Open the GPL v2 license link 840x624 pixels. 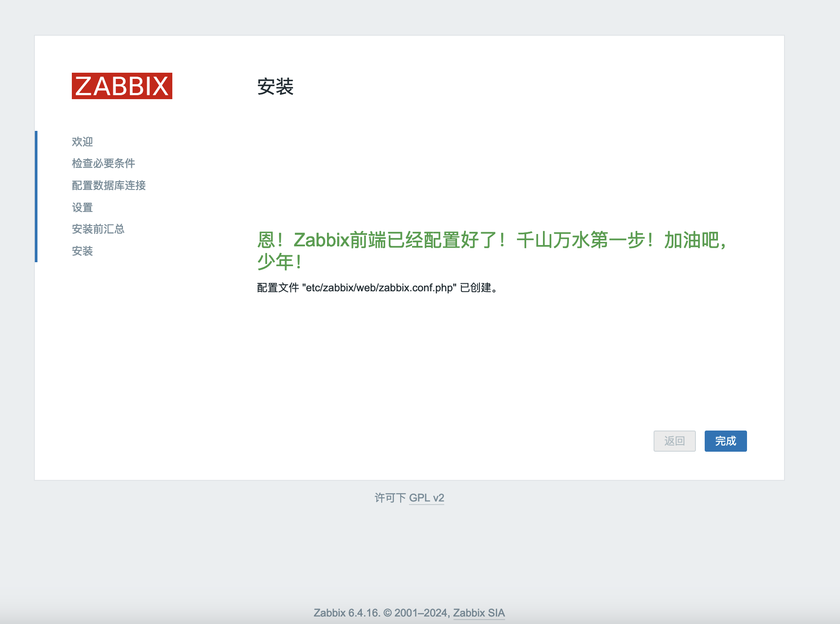coord(427,498)
